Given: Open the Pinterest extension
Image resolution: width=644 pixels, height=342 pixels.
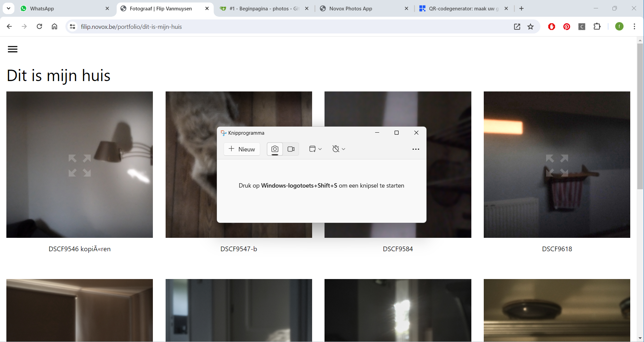Looking at the screenshot, I should tap(567, 27).
